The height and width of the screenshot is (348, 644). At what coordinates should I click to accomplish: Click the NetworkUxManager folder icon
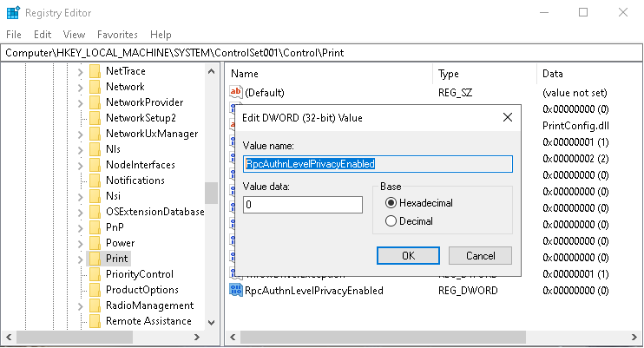click(x=95, y=134)
